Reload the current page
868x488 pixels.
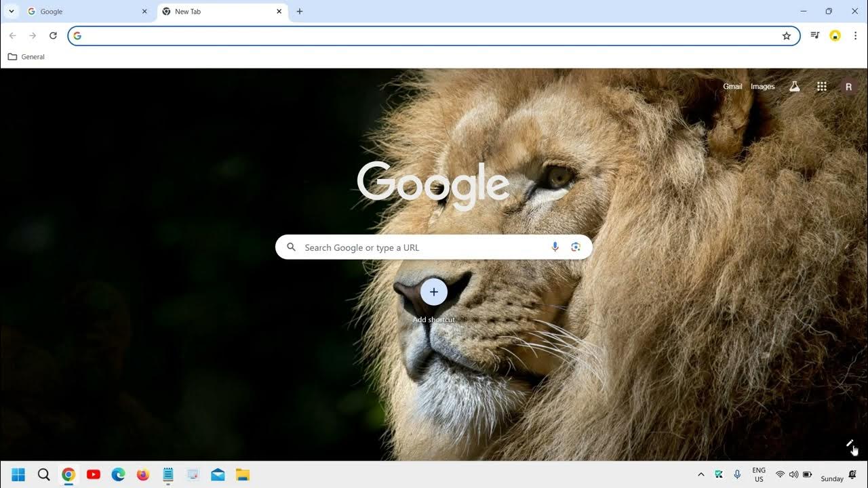pos(53,36)
